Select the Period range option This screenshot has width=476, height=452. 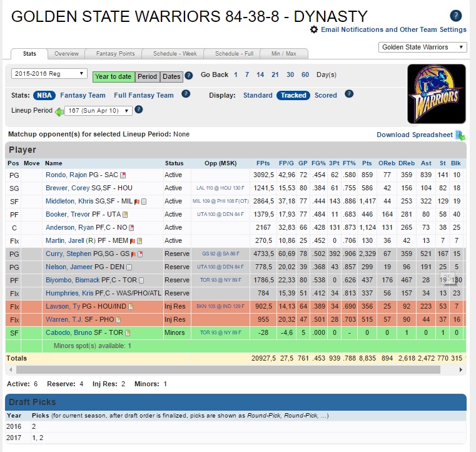(147, 76)
